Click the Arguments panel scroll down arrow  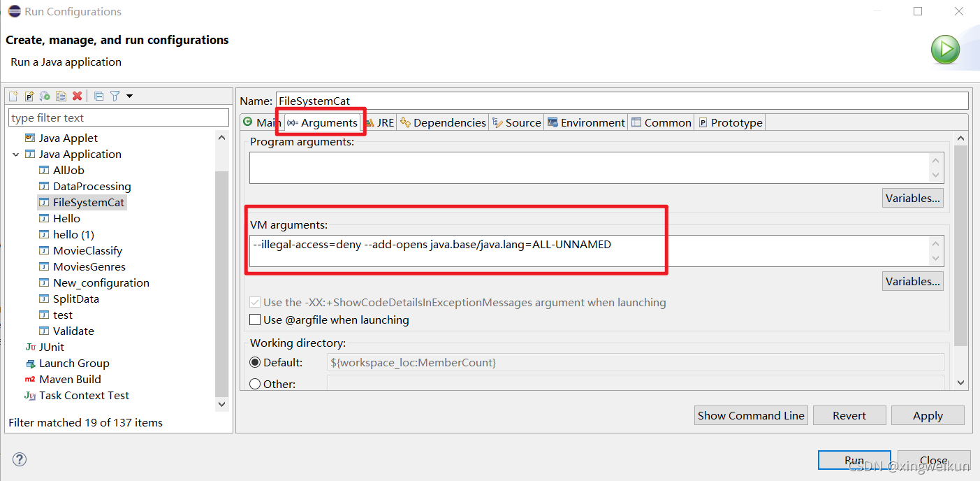(x=961, y=382)
